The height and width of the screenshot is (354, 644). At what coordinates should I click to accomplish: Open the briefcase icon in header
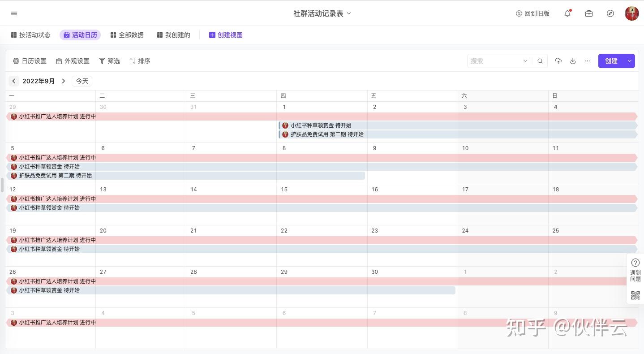pos(589,13)
